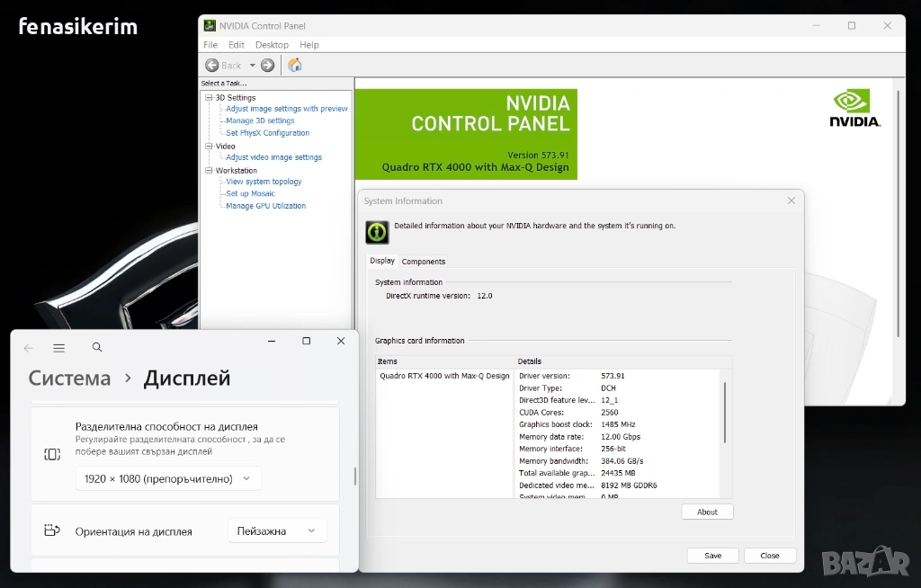
Task: Close the System Information dialog with X
Action: (x=791, y=200)
